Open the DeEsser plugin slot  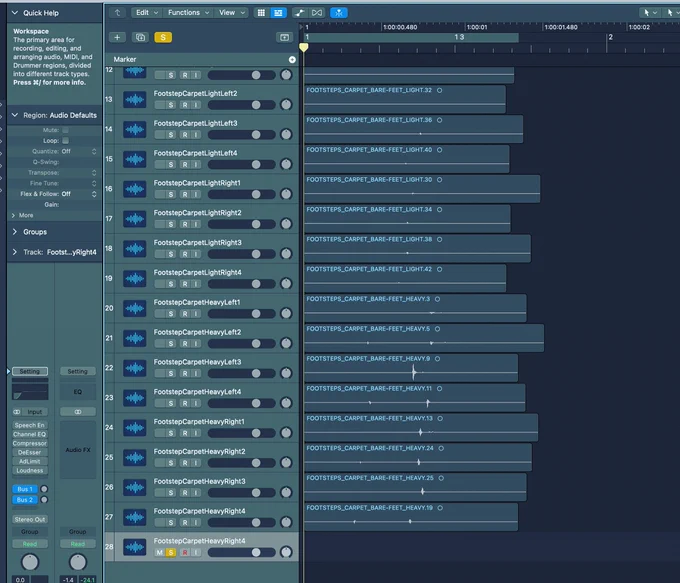(x=30, y=452)
